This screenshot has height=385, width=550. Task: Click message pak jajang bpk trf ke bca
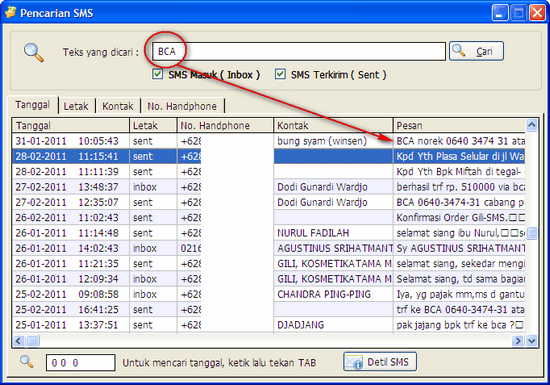click(460, 325)
